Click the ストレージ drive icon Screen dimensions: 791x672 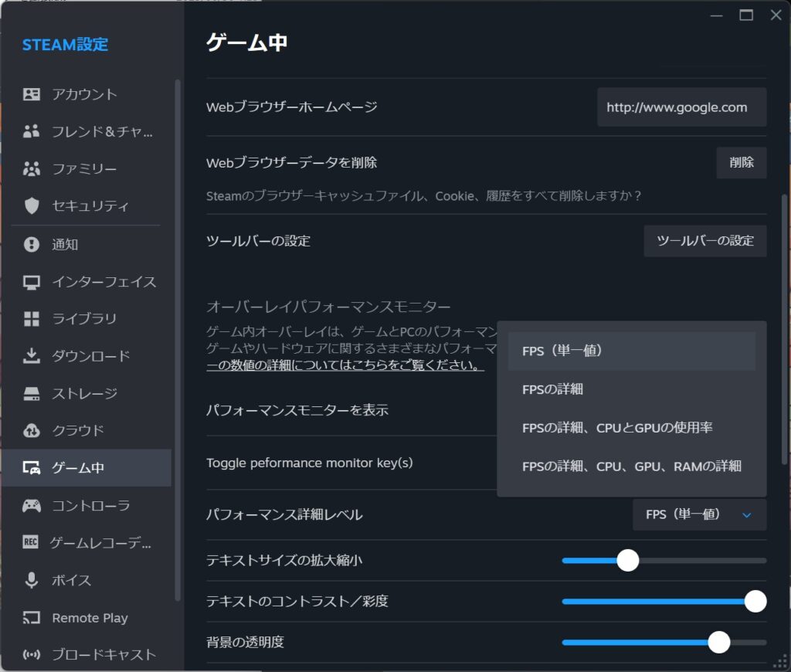click(x=31, y=393)
